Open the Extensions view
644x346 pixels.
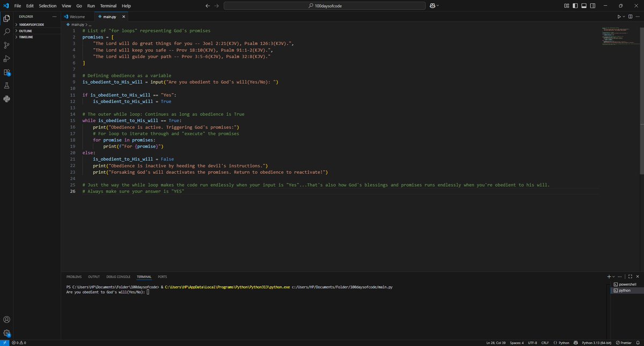6,72
